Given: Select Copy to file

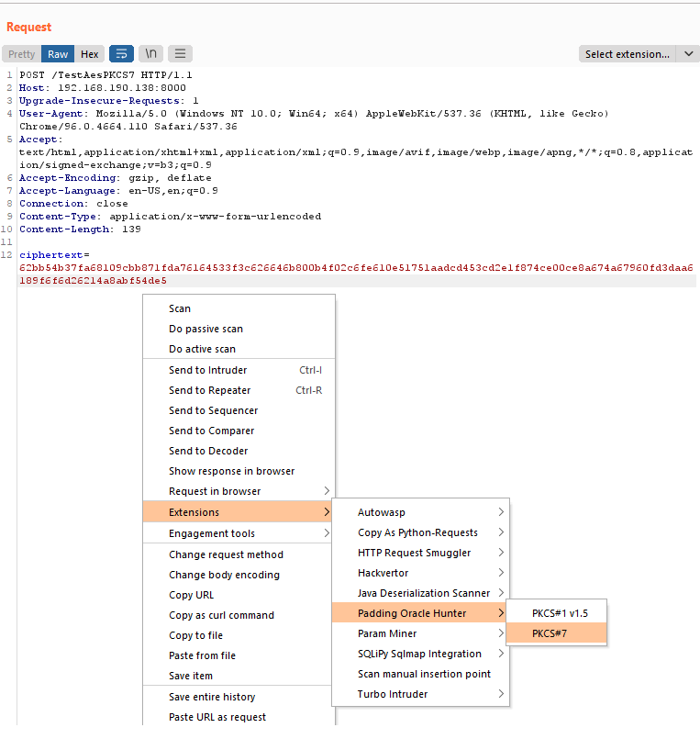Looking at the screenshot, I should pyautogui.click(x=238, y=634).
